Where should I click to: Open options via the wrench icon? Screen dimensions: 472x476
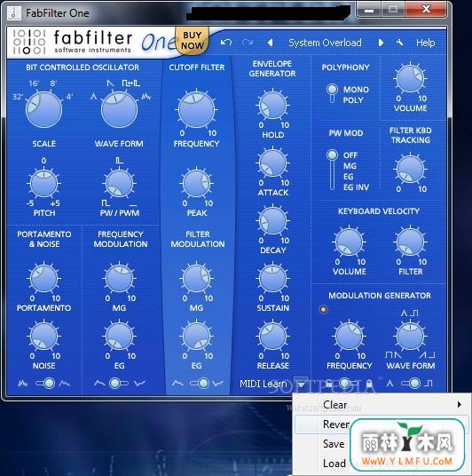pyautogui.click(x=399, y=43)
